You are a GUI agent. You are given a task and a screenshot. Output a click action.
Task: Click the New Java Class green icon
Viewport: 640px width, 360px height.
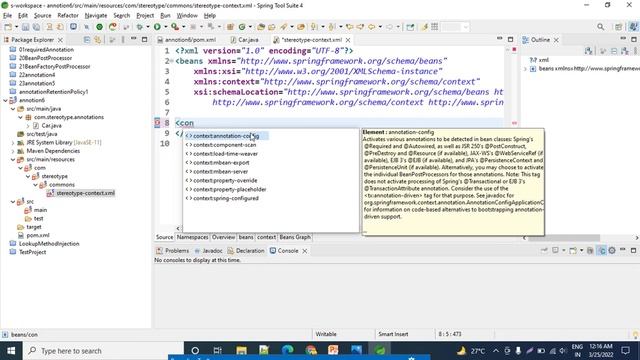[x=242, y=27]
